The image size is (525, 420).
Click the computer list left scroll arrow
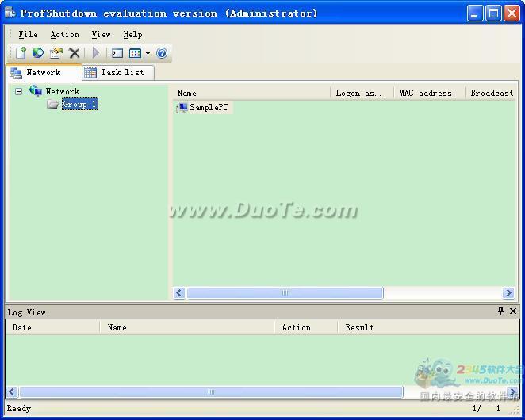179,293
